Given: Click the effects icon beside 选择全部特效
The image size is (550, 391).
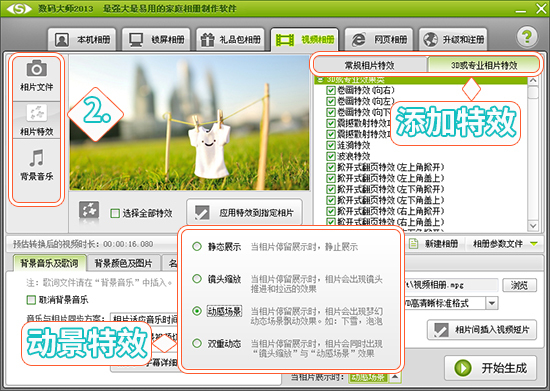Looking at the screenshot, I should pyautogui.click(x=89, y=211).
